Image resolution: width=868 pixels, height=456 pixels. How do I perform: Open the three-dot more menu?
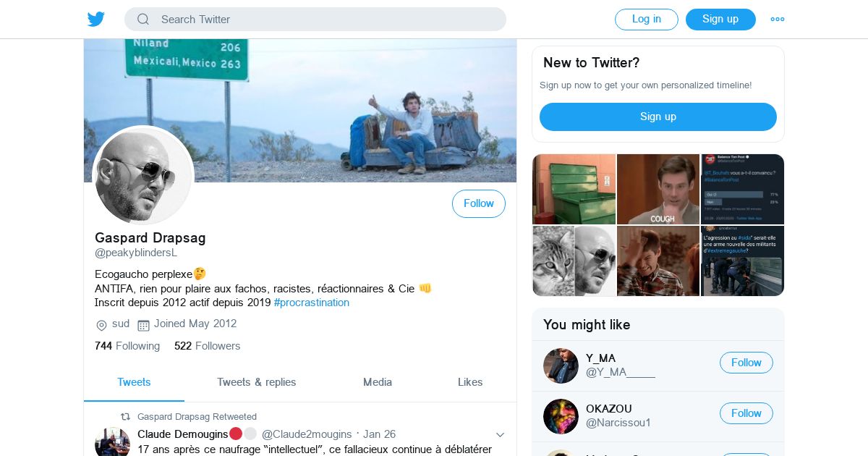pyautogui.click(x=778, y=20)
